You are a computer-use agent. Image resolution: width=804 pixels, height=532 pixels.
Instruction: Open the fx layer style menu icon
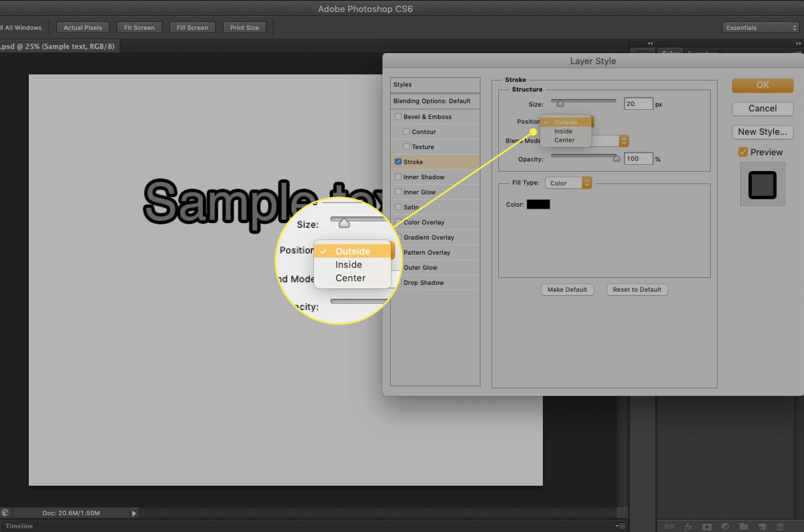[x=688, y=527]
